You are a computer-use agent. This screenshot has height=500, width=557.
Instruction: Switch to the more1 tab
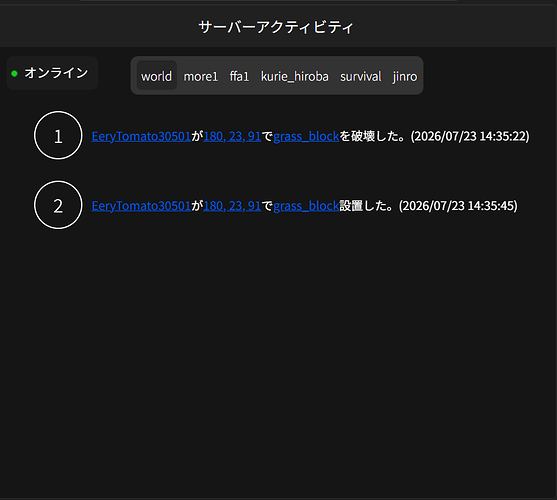click(x=201, y=76)
